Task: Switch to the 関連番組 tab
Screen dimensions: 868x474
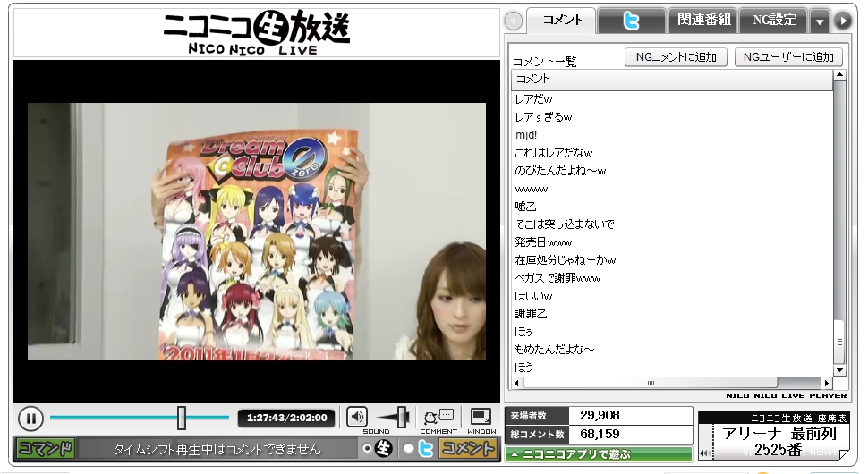Action: 704,20
